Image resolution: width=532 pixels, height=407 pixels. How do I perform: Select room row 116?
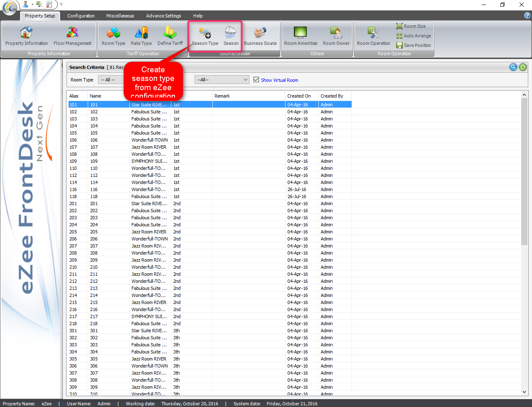click(210, 189)
